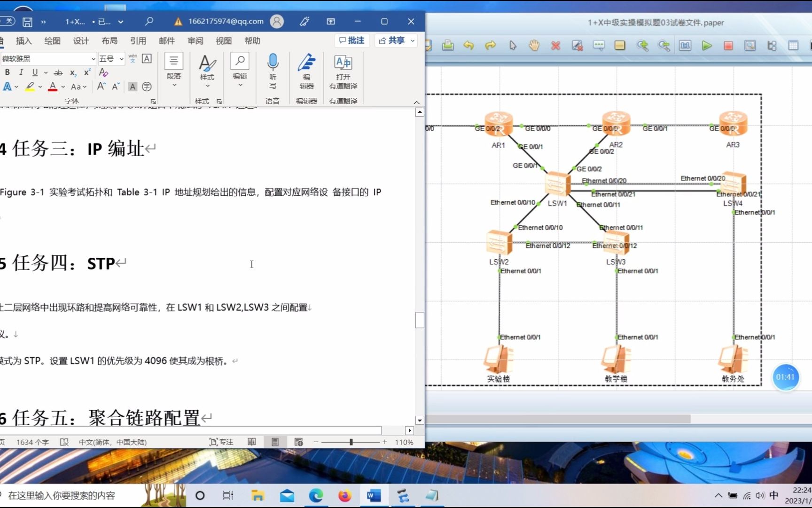The image size is (812, 508).
Task: Click the print icon in eNSP toolbar
Action: point(448,46)
